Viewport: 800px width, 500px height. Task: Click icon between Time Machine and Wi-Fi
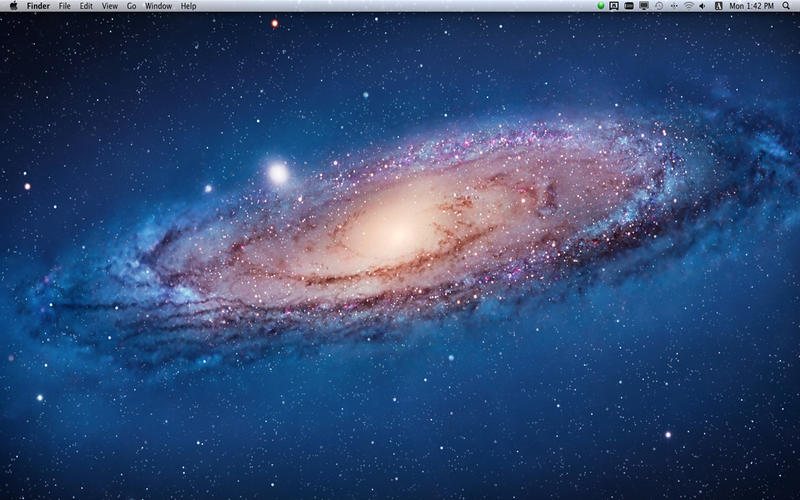673,6
